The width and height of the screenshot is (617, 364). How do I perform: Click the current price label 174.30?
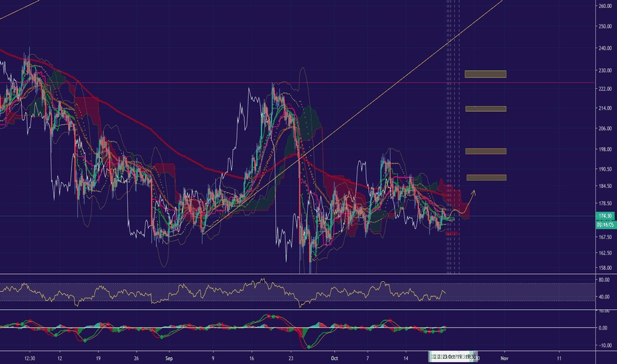click(x=605, y=216)
